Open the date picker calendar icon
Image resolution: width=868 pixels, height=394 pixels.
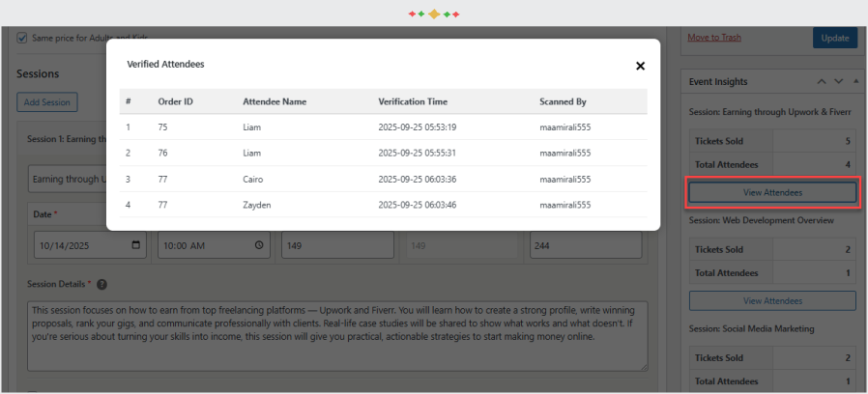[x=136, y=245]
